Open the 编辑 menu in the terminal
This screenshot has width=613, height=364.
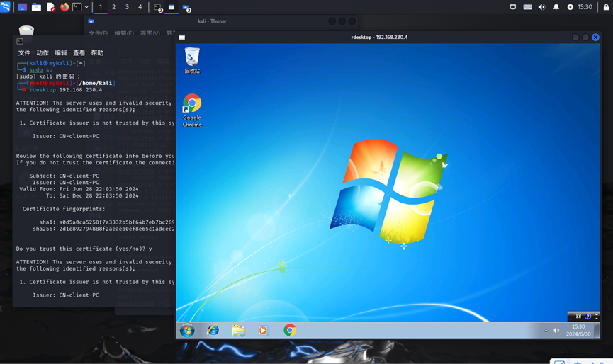point(61,52)
